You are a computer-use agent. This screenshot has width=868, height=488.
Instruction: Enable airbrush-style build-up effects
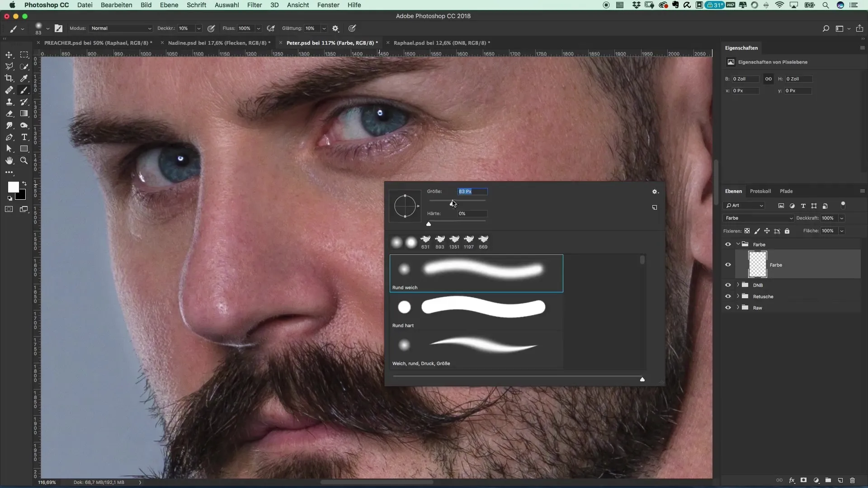[271, 28]
